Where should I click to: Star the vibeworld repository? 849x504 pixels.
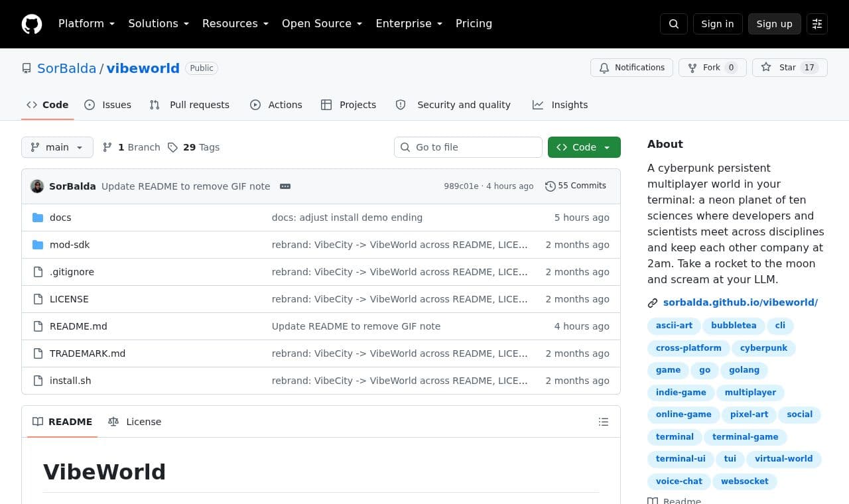[x=790, y=68]
